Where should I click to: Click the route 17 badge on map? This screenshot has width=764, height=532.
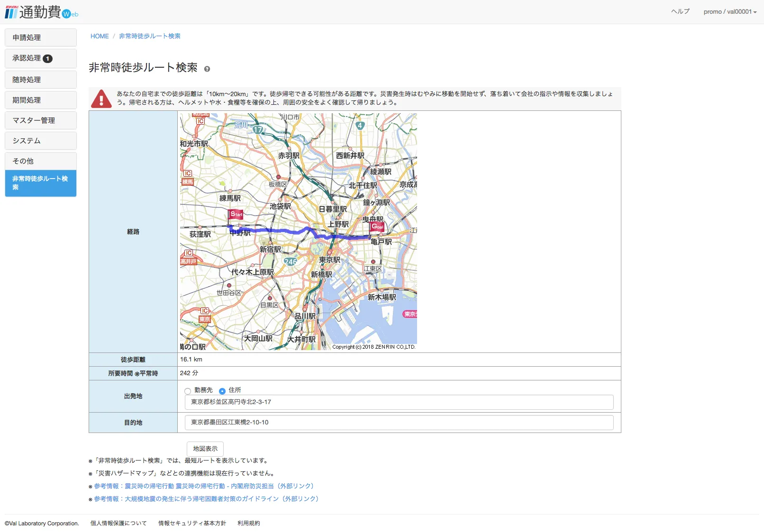[x=258, y=129]
